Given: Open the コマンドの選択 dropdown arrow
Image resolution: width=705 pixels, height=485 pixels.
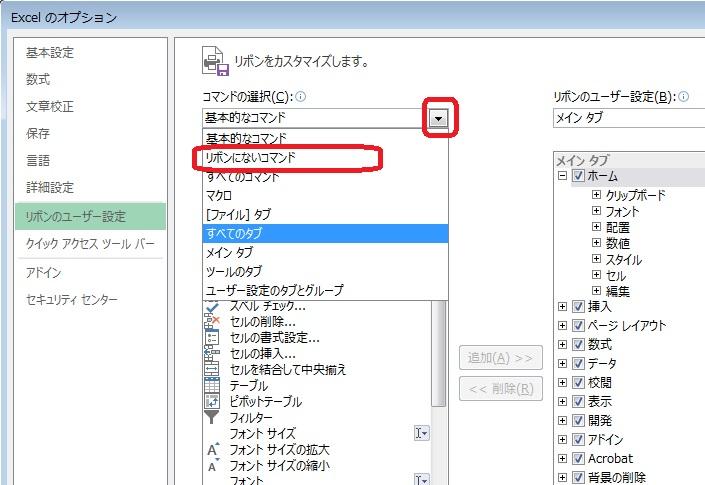Looking at the screenshot, I should coord(439,119).
